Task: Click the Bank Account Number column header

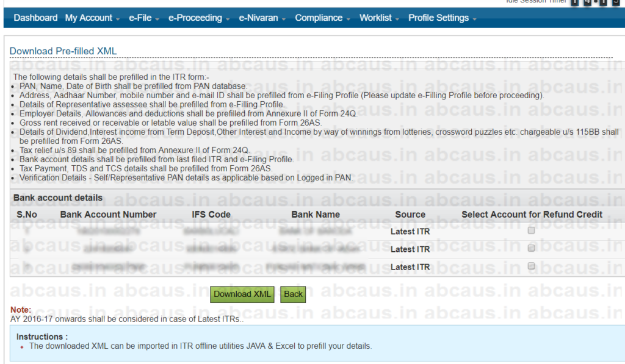Action: (108, 215)
